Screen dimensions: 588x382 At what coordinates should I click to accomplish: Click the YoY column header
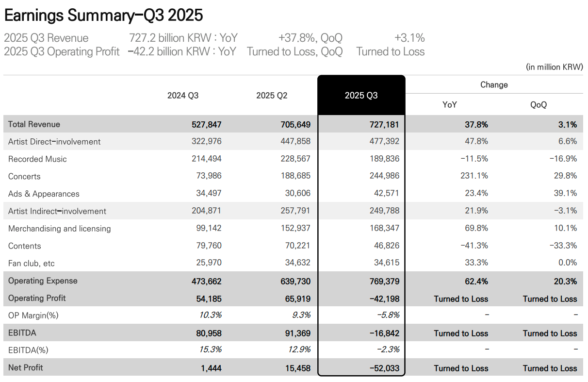[449, 105]
